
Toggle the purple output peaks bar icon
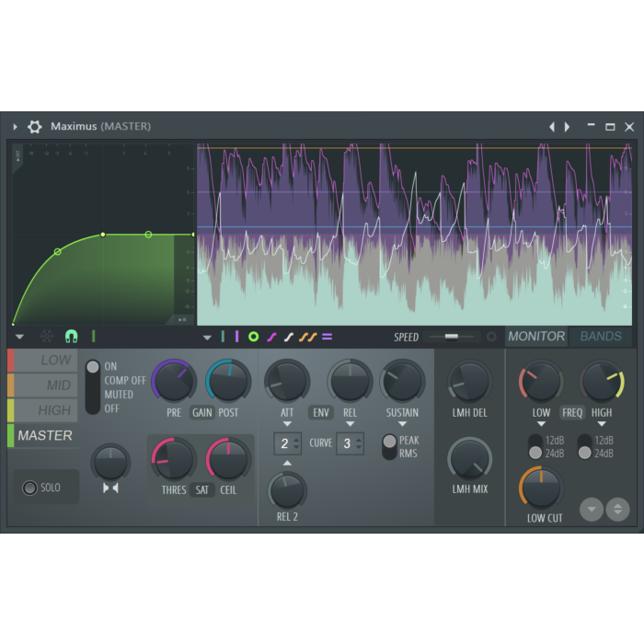pyautogui.click(x=237, y=337)
